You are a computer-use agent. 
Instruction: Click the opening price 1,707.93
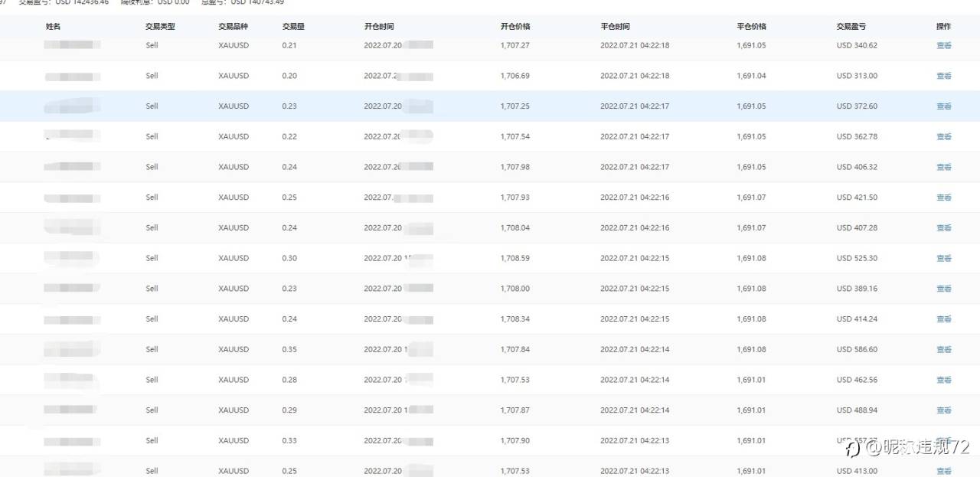point(514,198)
